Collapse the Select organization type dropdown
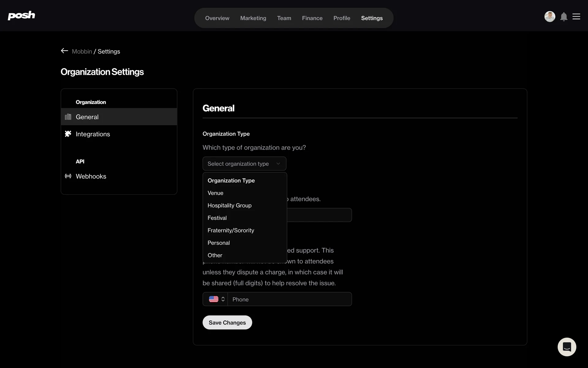The image size is (588, 368). [x=244, y=164]
